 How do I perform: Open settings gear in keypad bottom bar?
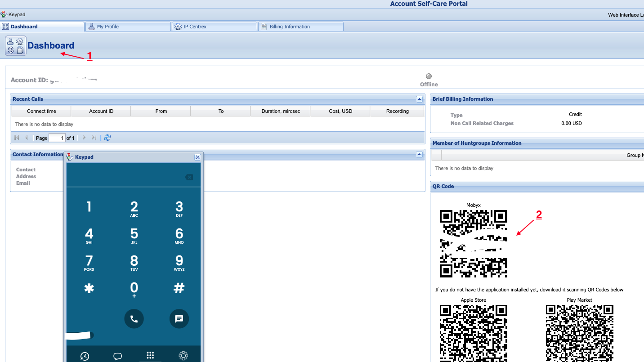tap(183, 356)
